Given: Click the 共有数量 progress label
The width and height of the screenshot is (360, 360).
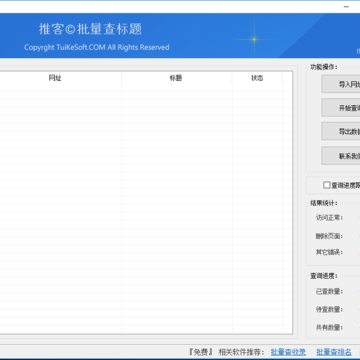Looking at the screenshot, I should click(329, 327).
